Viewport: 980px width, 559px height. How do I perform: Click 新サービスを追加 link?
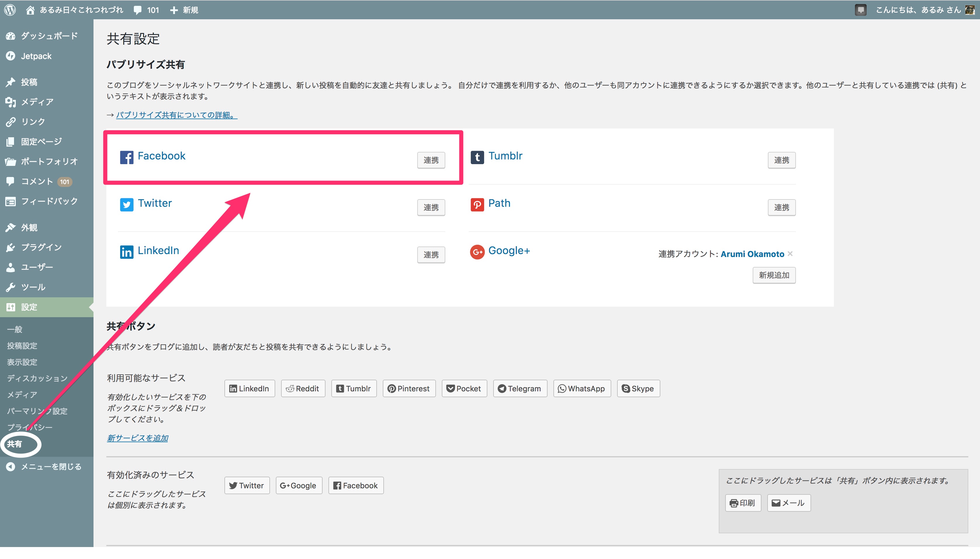[x=138, y=438]
